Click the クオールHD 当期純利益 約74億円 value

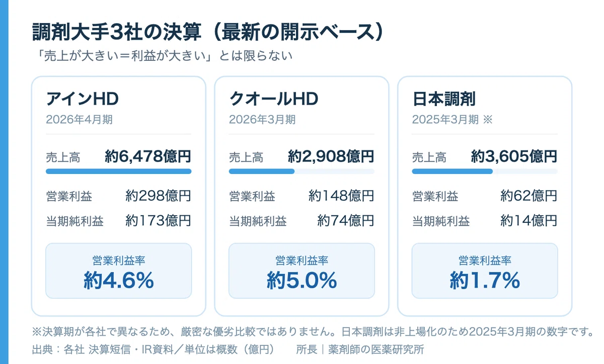(346, 220)
